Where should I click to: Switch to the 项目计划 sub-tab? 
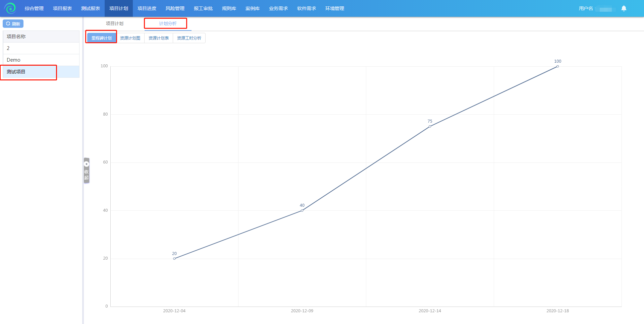click(114, 23)
